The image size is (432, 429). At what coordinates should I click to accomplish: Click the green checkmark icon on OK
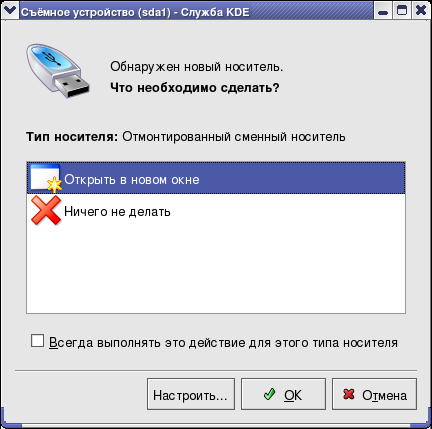(x=269, y=394)
